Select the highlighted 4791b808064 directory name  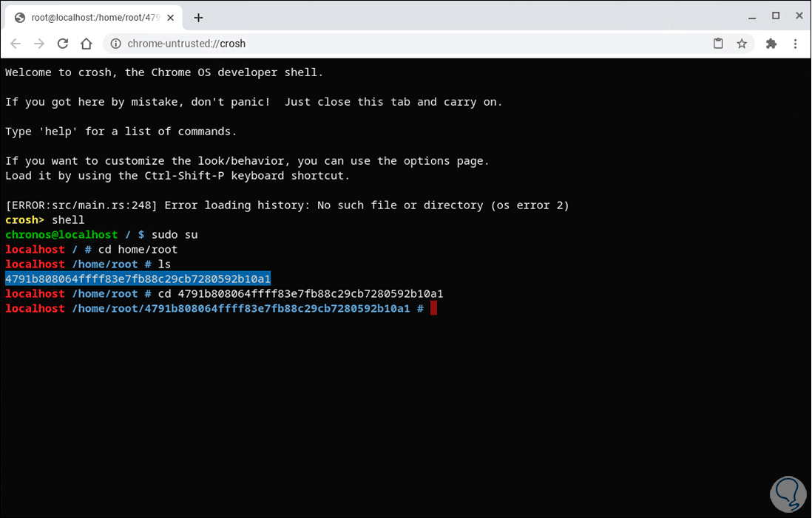[137, 279]
